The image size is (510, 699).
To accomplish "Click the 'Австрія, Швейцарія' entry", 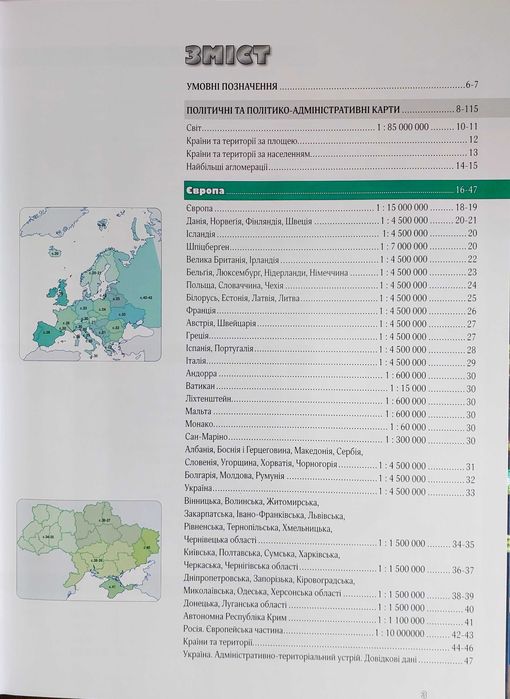I will tap(331, 324).
